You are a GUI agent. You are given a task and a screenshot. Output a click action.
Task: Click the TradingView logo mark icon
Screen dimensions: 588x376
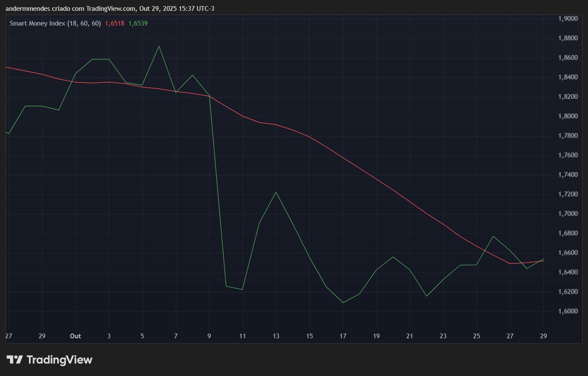click(16, 360)
